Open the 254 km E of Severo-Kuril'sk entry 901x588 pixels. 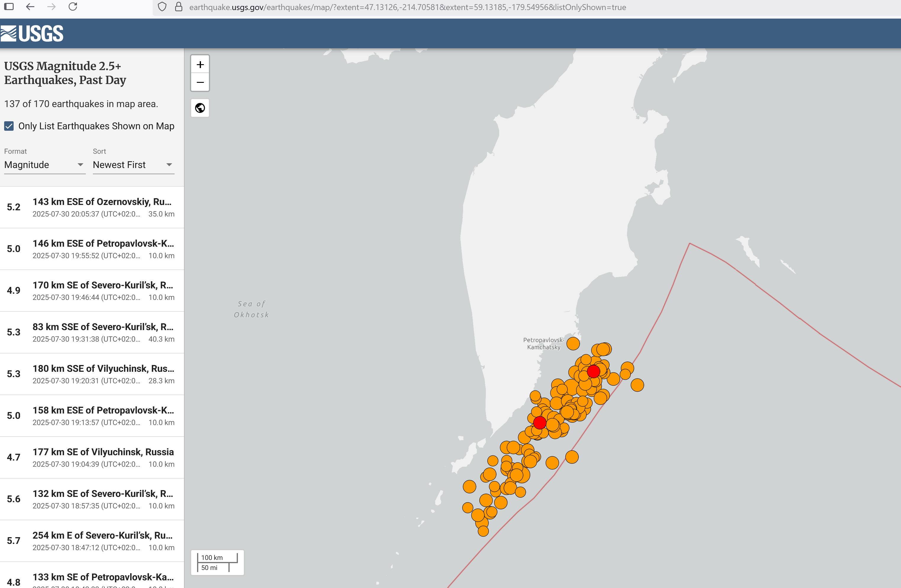92,541
